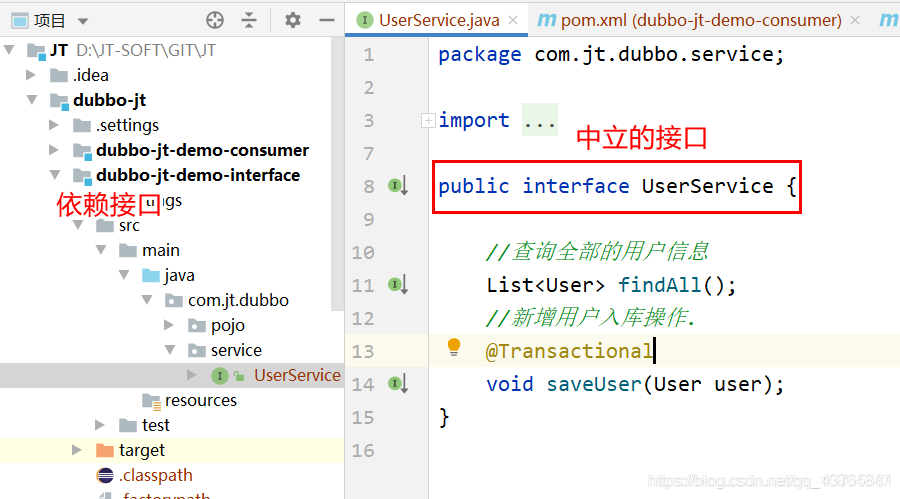This screenshot has height=499, width=900.
Task: Click the @Transactional annotation
Action: (x=569, y=351)
